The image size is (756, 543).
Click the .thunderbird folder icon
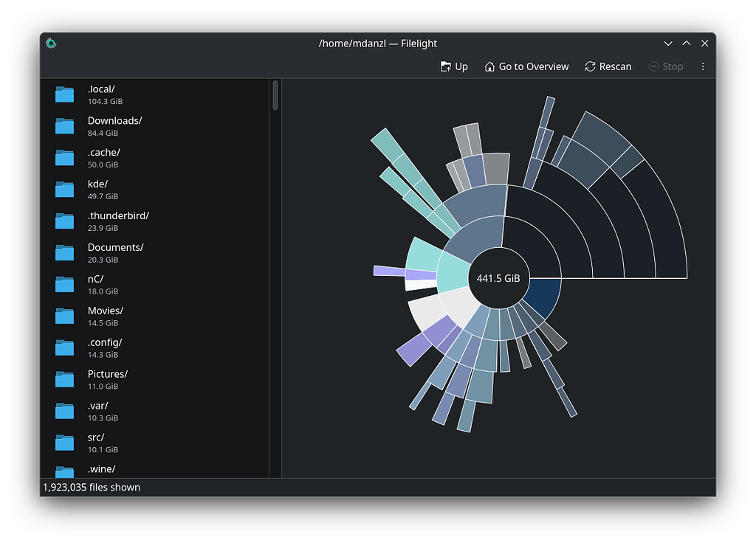[64, 221]
